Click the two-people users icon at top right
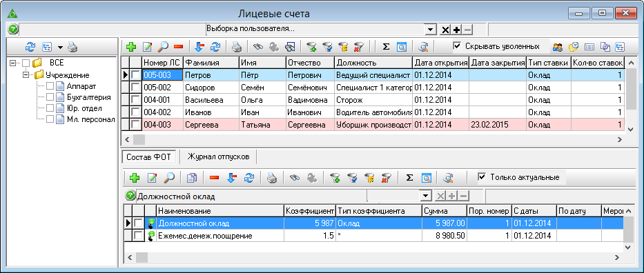 (x=557, y=47)
